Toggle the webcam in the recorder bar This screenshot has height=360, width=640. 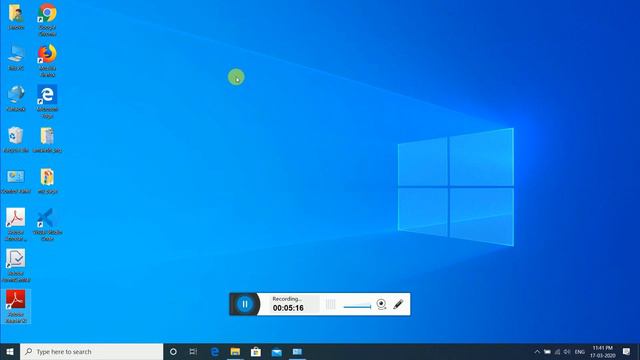381,304
